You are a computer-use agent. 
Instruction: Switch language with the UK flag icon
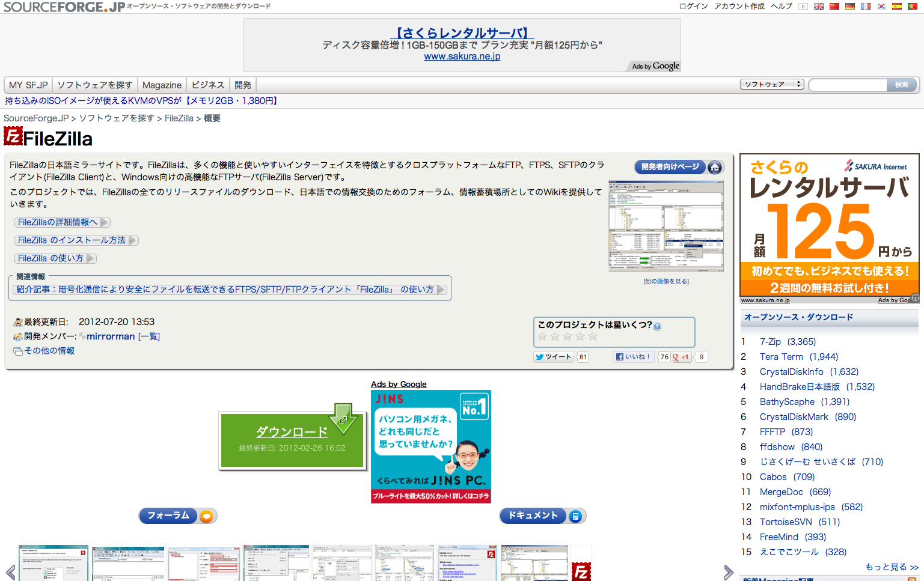point(819,7)
